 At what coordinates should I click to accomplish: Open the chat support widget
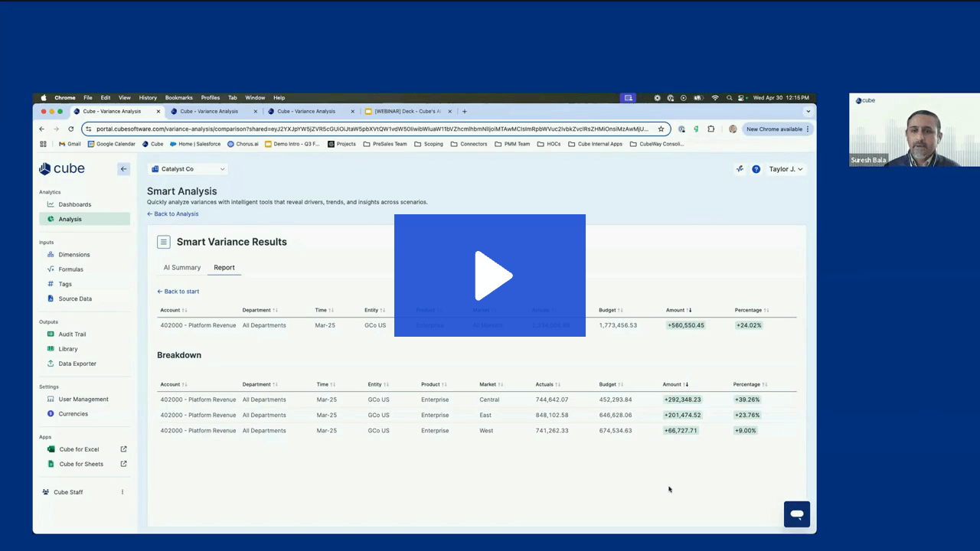[x=796, y=514]
